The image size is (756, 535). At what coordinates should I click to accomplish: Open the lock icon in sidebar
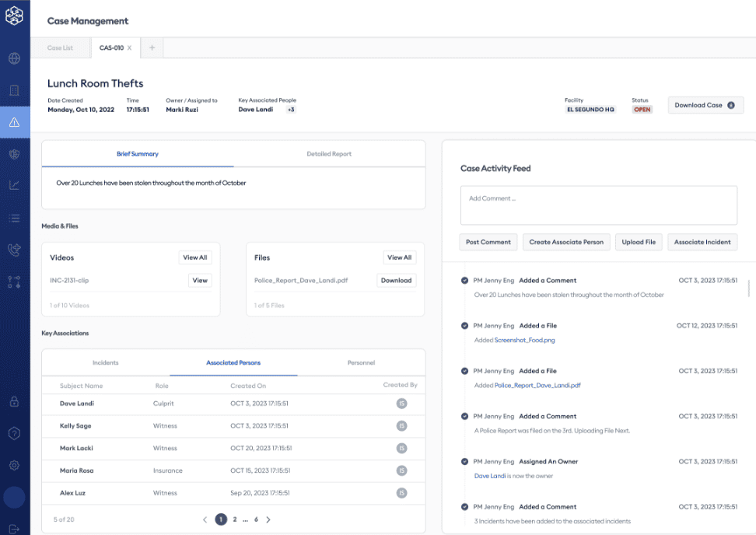15,402
